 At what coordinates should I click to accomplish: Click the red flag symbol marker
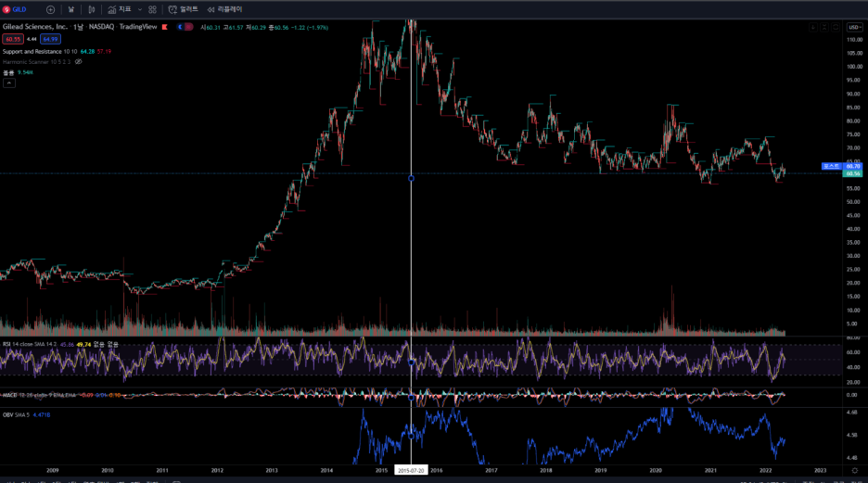pos(165,27)
